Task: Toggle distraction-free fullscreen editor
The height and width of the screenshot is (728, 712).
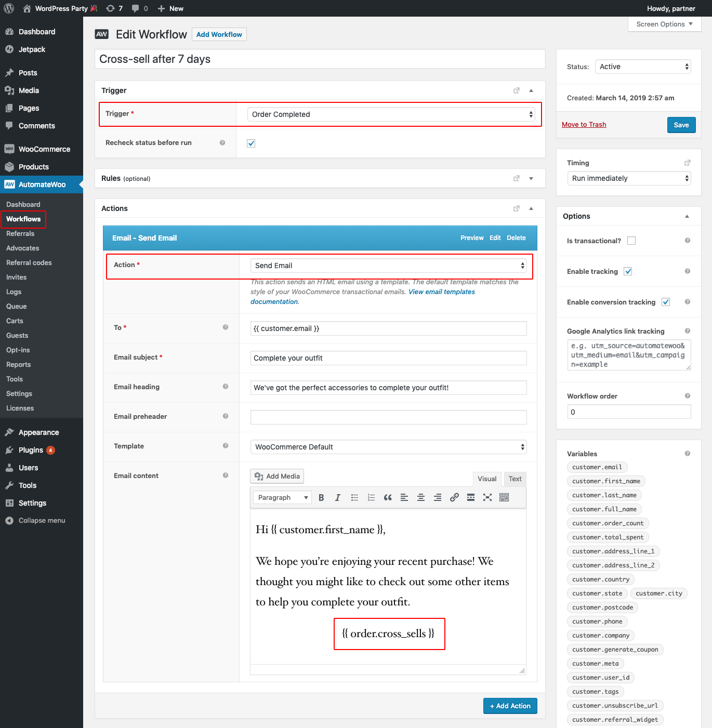Action: pos(487,498)
